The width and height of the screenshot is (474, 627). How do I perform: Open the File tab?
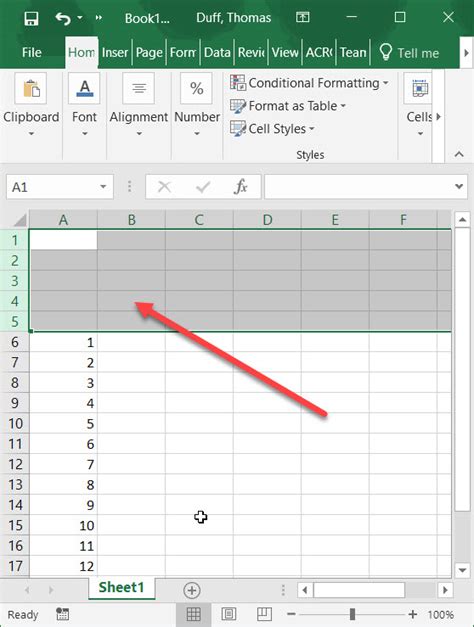32,52
